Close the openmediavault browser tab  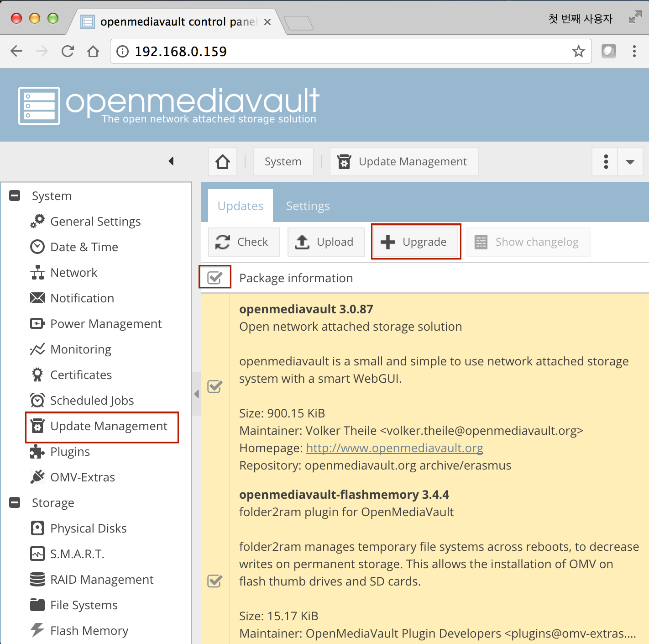click(x=267, y=22)
